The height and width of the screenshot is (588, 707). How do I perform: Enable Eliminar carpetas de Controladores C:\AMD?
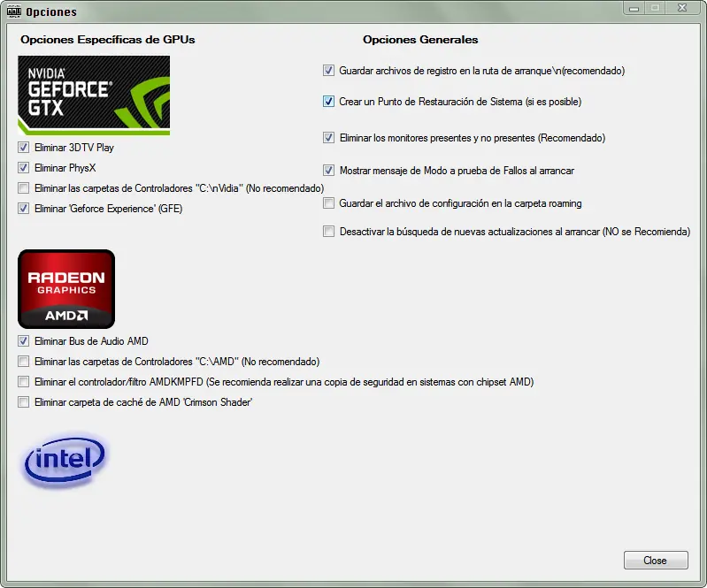[23, 362]
